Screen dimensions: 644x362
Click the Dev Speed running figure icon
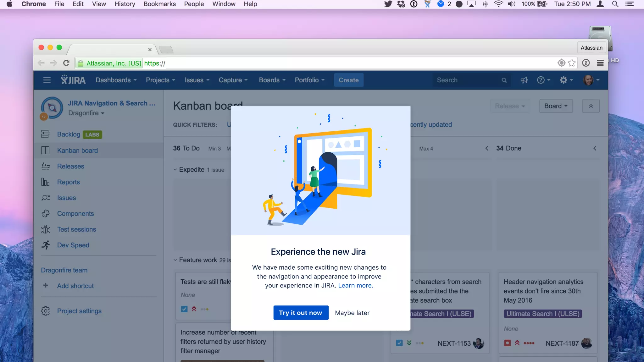pyautogui.click(x=46, y=245)
